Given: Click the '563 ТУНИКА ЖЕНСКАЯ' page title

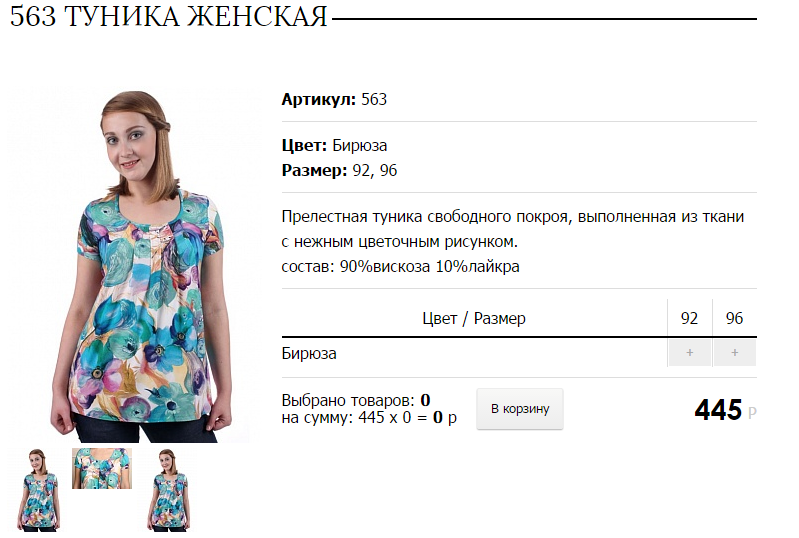Looking at the screenshot, I should tap(169, 17).
